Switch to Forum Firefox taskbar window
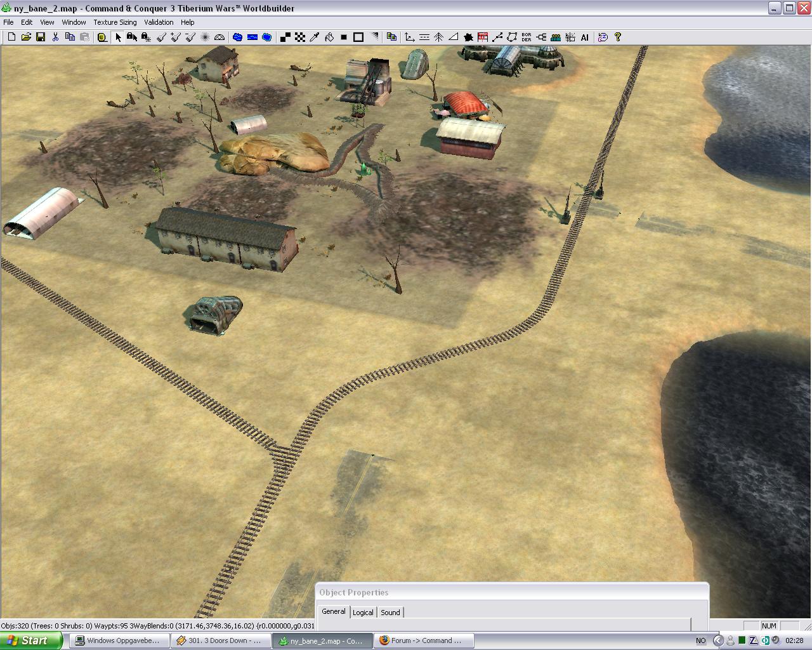This screenshot has height=650, width=812. tap(424, 640)
